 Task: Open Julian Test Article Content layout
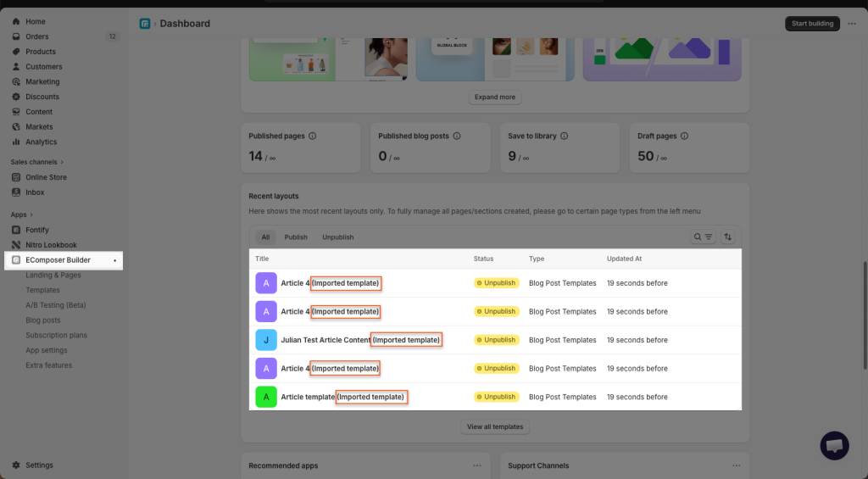pyautogui.click(x=325, y=340)
